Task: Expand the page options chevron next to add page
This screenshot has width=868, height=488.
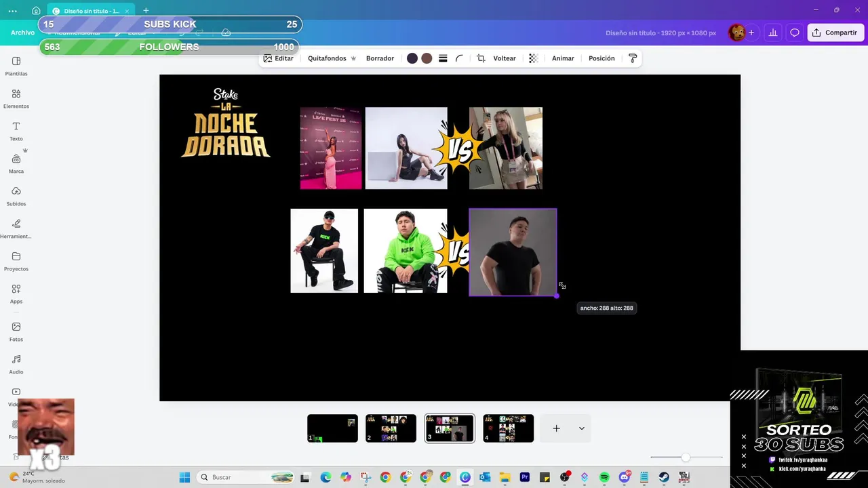Action: [x=581, y=428]
